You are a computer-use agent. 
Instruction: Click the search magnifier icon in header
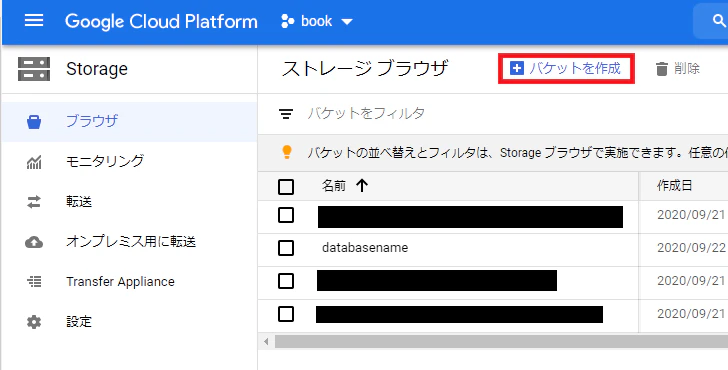coord(719,20)
